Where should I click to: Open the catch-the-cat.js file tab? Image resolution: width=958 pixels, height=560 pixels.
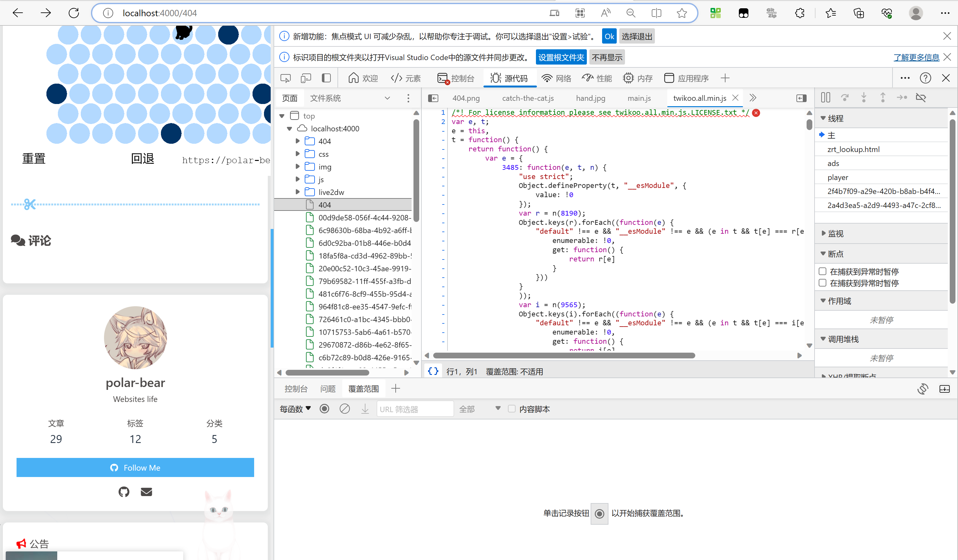pyautogui.click(x=528, y=98)
